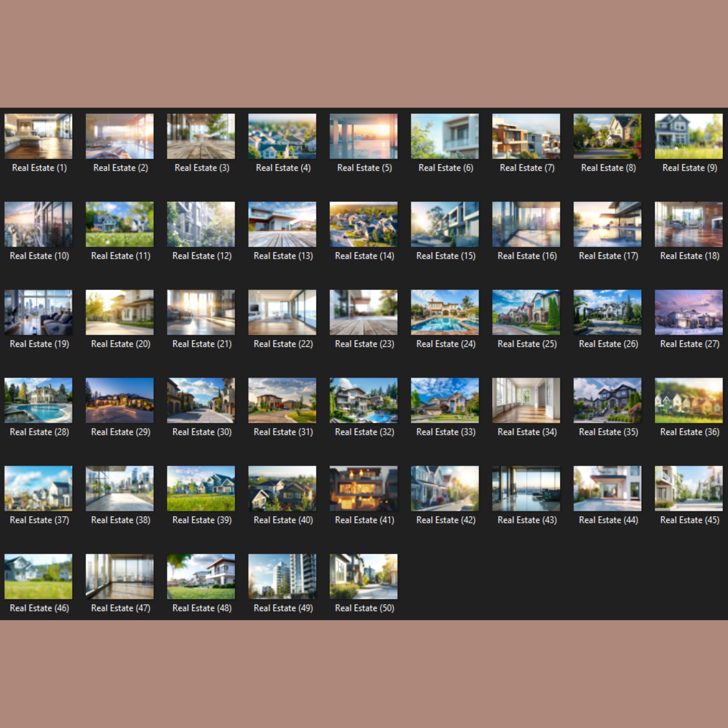Screen dimensions: 728x728
Task: Select the Real Estate (46) thumbnail
Action: pyautogui.click(x=39, y=576)
